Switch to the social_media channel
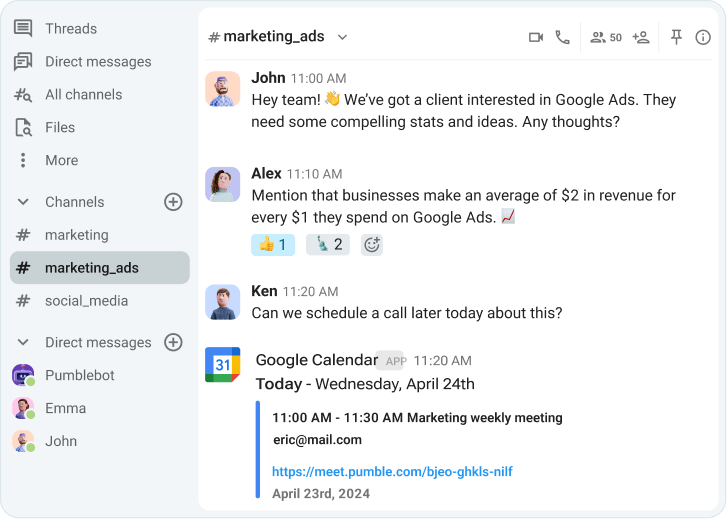Image resolution: width=727 pixels, height=519 pixels. [x=86, y=300]
